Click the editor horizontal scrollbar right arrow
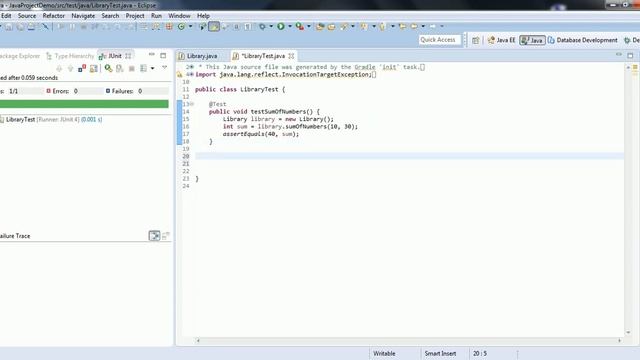Image resolution: width=640 pixels, height=360 pixels. pyautogui.click(x=619, y=340)
